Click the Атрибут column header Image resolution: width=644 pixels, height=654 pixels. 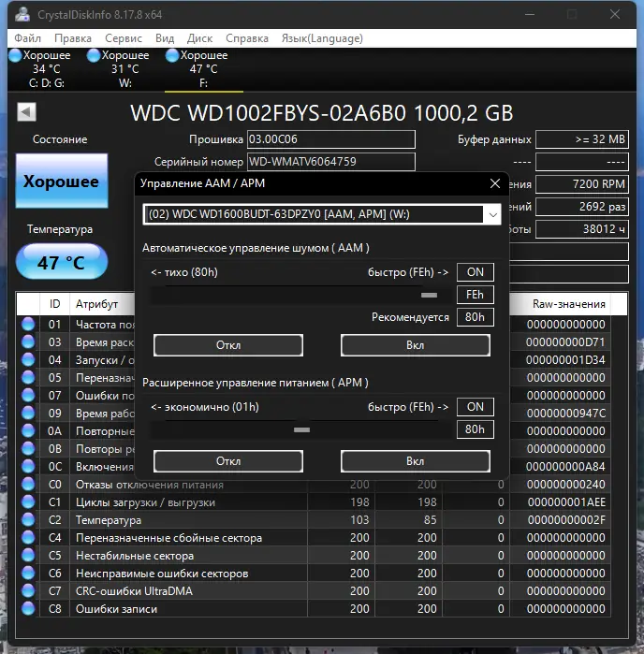click(102, 304)
